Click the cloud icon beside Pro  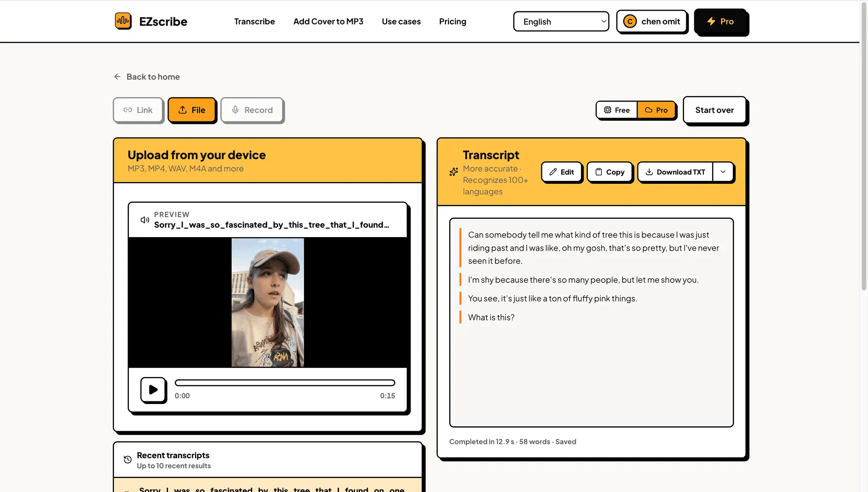[x=648, y=110]
